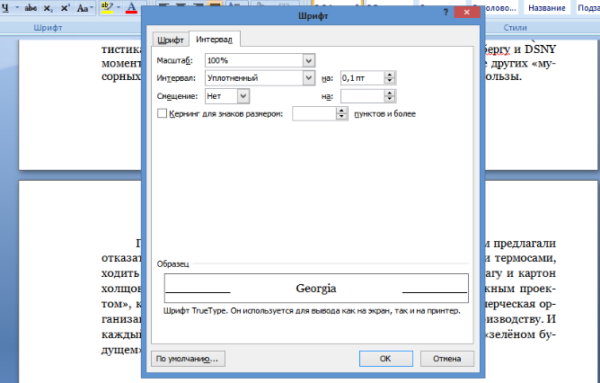Cancel dialog with Отмена button

447,359
